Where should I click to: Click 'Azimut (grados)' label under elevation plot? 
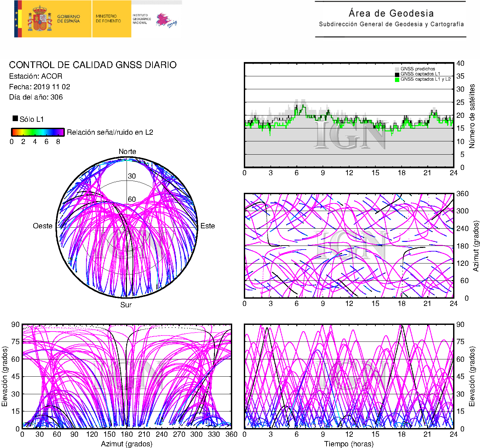click(x=127, y=444)
